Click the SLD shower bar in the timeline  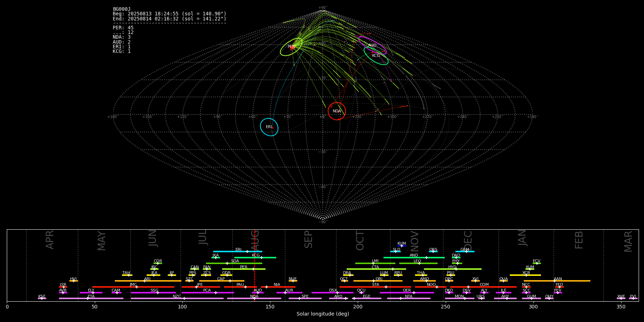395,252
